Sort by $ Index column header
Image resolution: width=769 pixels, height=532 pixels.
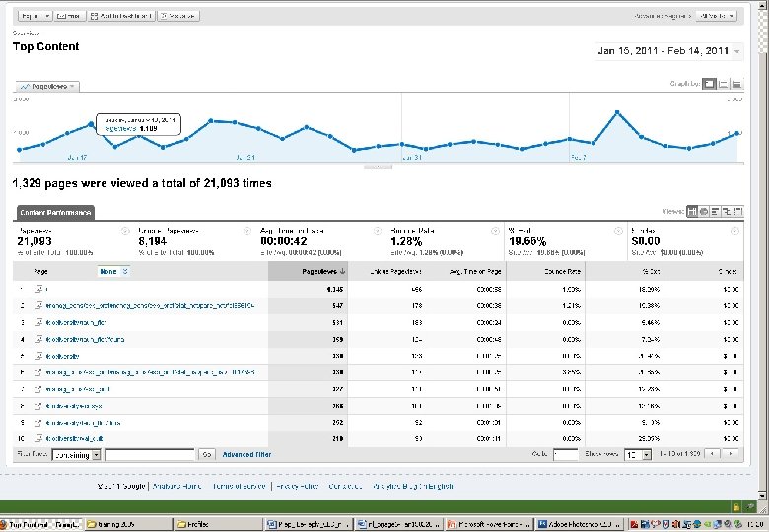tap(729, 271)
